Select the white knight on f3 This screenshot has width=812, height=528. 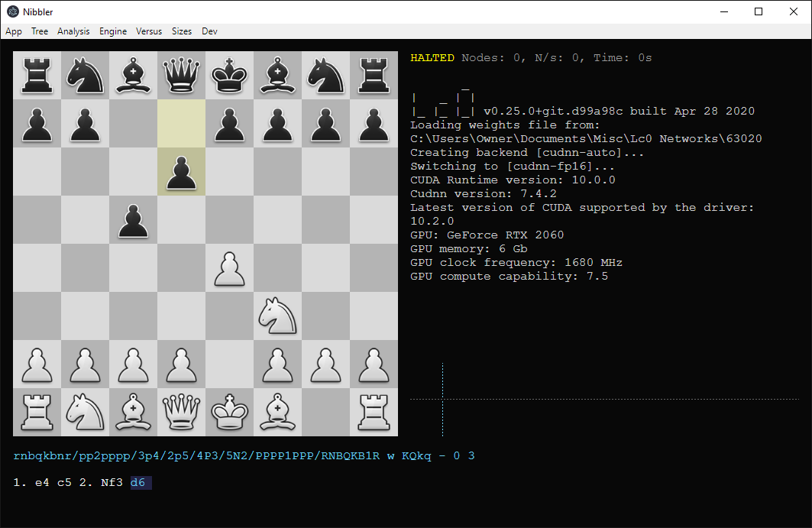coord(277,316)
